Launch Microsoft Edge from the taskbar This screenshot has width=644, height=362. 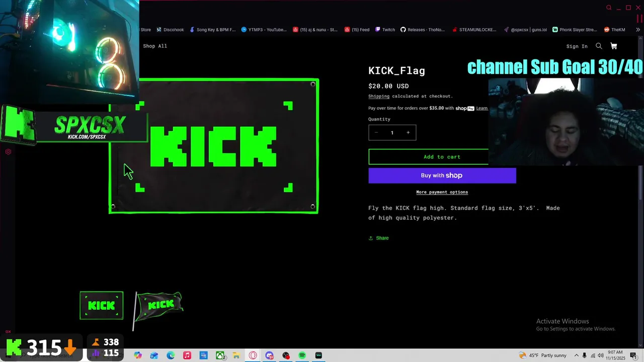(x=171, y=355)
